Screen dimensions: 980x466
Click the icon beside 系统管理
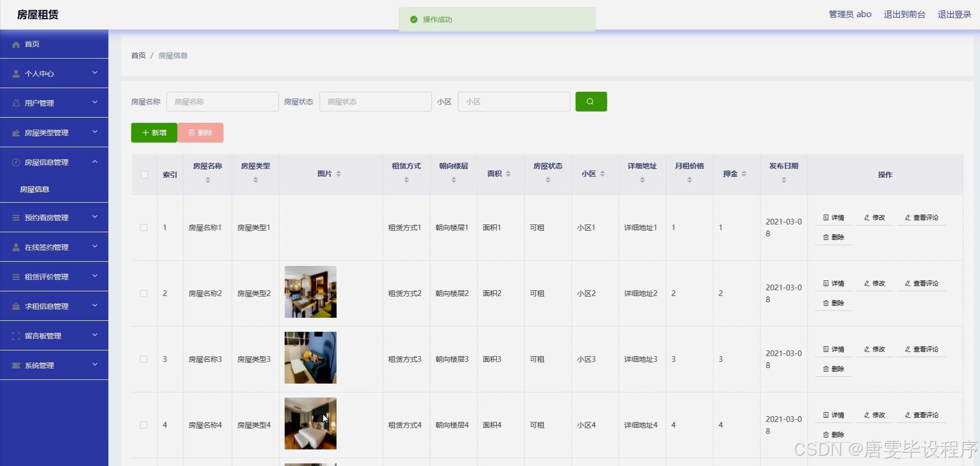tap(16, 365)
